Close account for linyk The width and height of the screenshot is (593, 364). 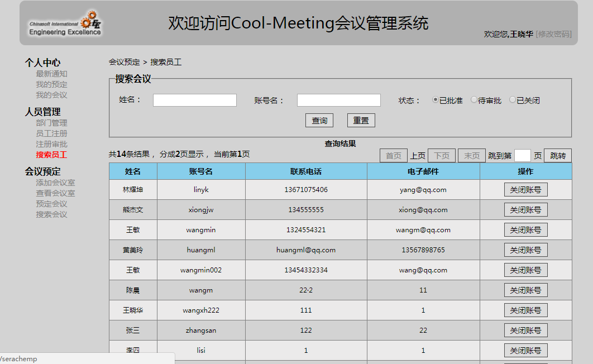(x=525, y=190)
